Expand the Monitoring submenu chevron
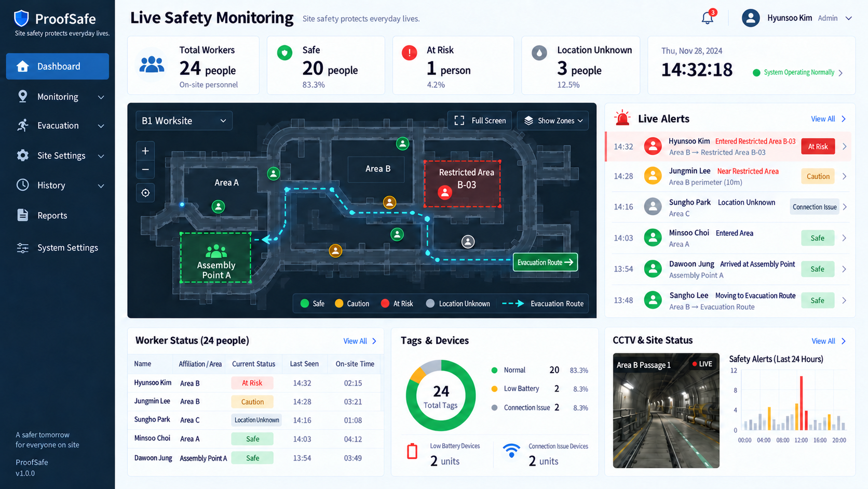 pyautogui.click(x=101, y=97)
